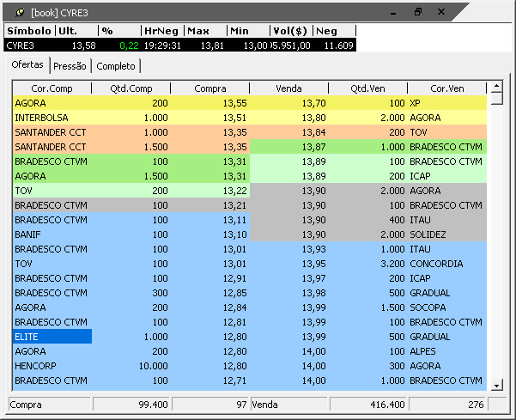This screenshot has height=420, width=516.
Task: Click the last price 13,58
Action: 84,46
